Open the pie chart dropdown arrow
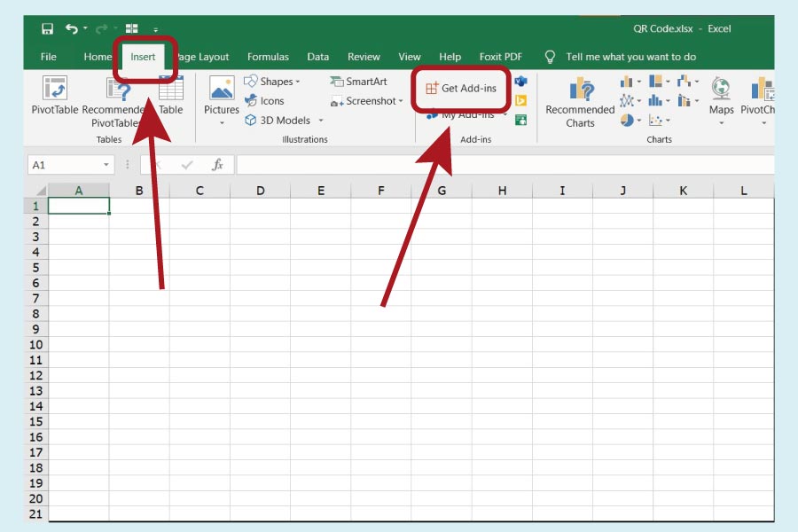 [x=638, y=121]
